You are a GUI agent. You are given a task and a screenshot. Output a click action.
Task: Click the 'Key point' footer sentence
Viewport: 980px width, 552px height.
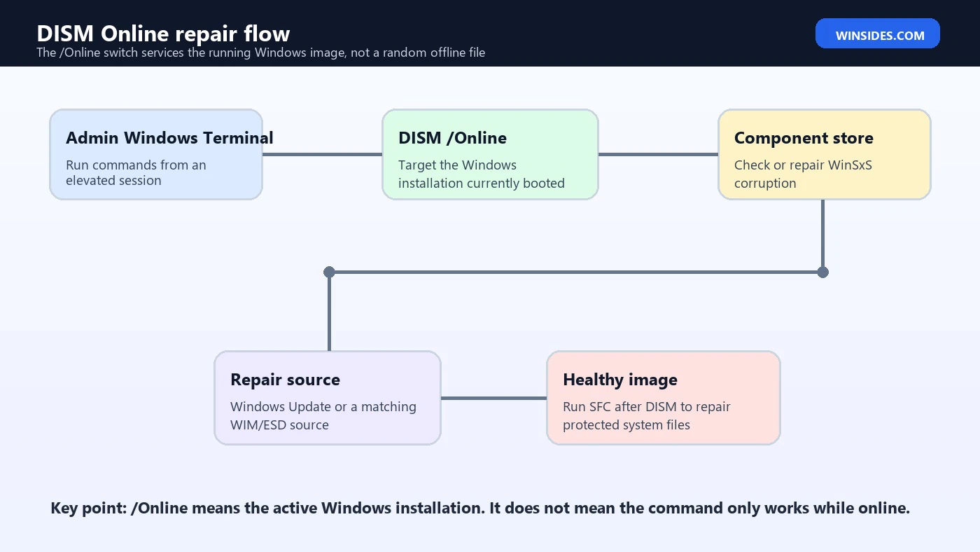coord(480,508)
